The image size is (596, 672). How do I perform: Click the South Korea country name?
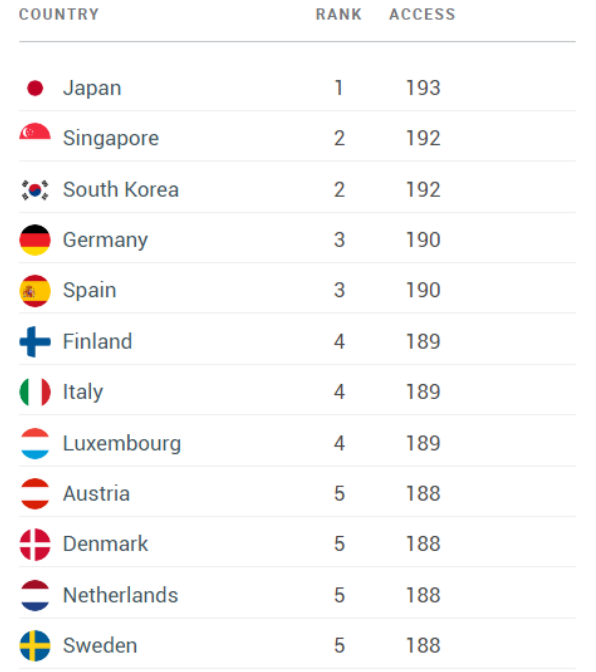[121, 190]
